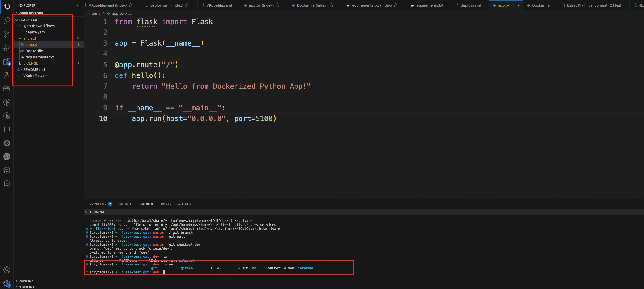644x289 pixels.
Task: Open VKubefile.yaml in the file tree
Action: tap(49, 76)
